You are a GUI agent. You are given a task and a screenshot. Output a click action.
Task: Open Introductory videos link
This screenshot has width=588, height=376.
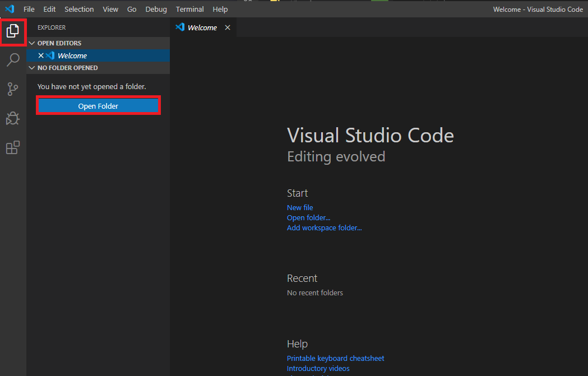[318, 368]
